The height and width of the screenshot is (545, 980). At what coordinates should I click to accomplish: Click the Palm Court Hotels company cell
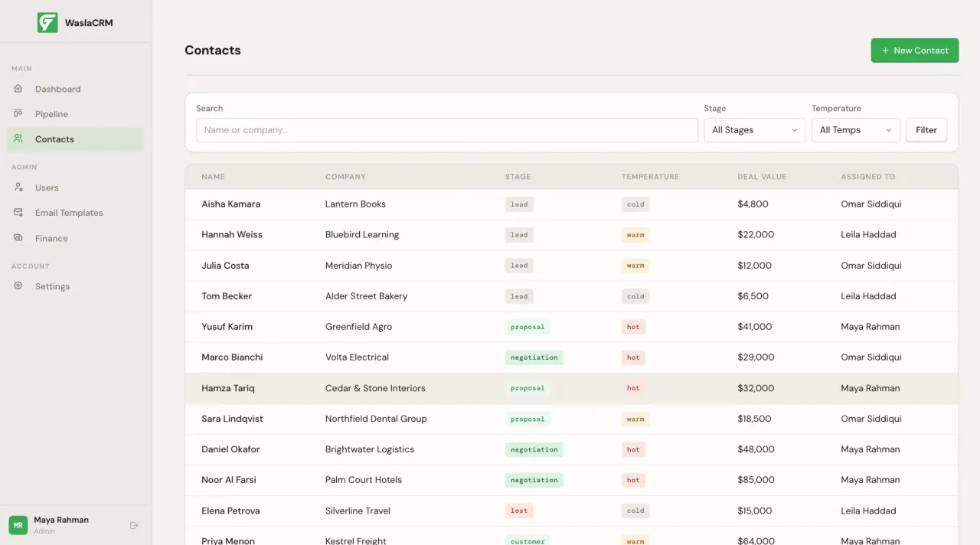click(x=364, y=480)
